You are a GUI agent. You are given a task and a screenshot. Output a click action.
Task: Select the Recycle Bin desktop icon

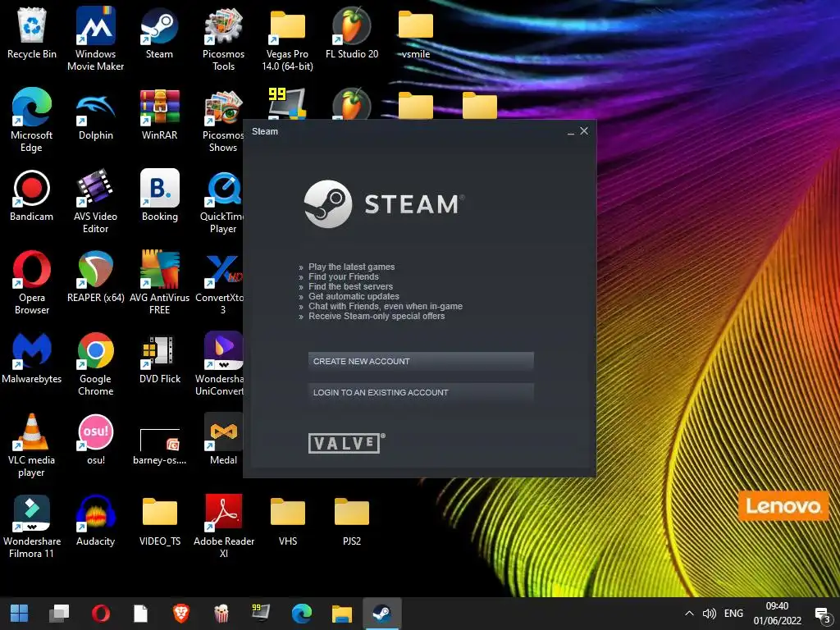coord(32,33)
